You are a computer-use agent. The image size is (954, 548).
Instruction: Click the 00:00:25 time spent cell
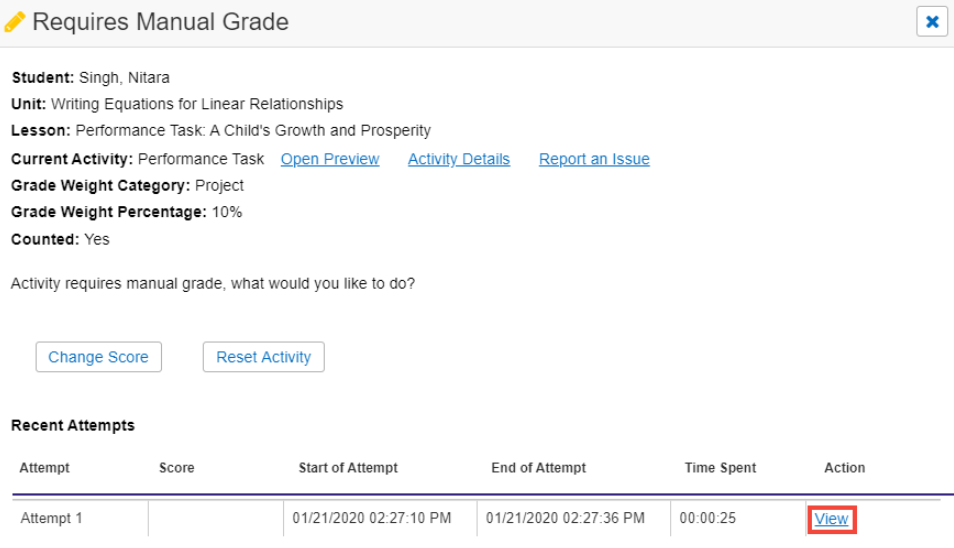coord(706,519)
